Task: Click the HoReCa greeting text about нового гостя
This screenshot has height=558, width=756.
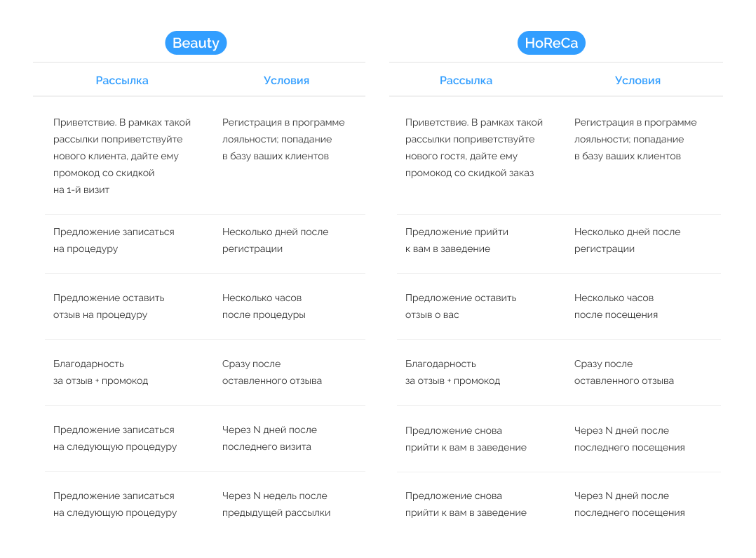Action: [474, 147]
